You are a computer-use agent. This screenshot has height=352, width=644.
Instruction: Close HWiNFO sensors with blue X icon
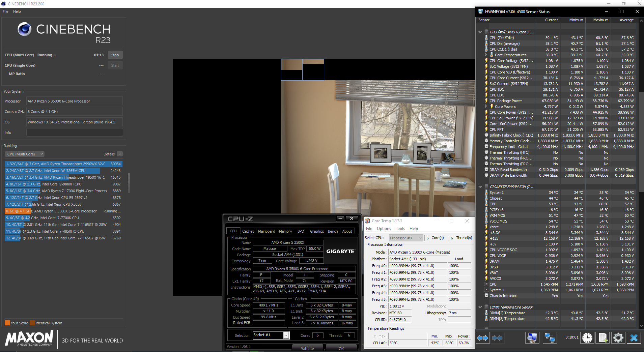634,338
